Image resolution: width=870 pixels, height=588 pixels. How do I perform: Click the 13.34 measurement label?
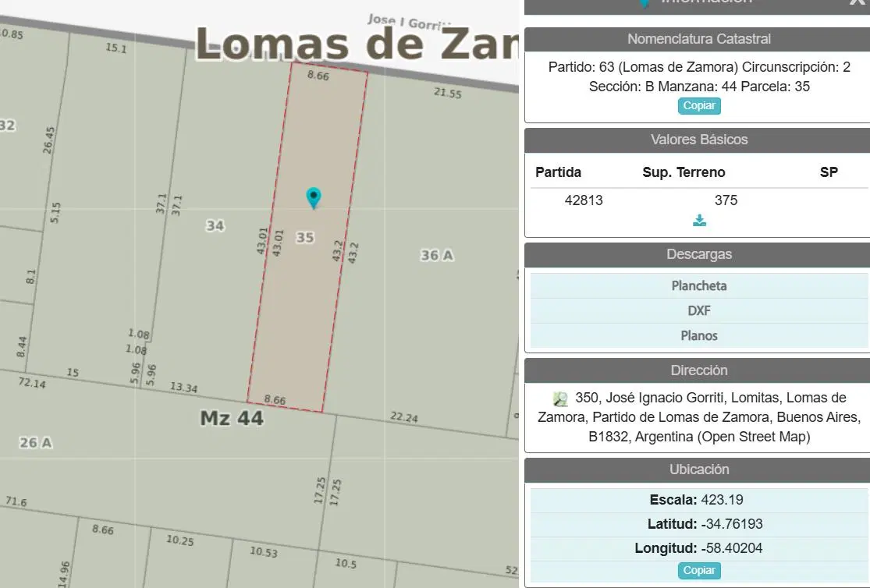coord(183,388)
